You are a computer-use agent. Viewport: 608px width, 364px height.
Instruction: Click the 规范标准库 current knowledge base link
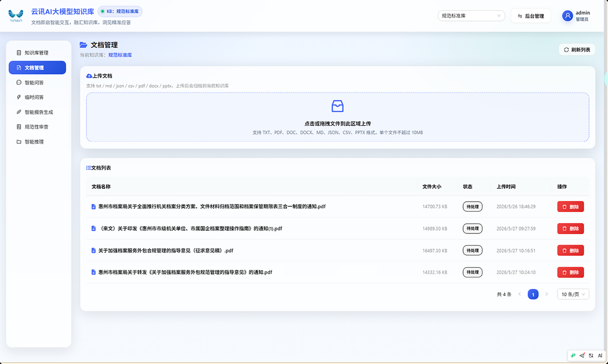tap(120, 55)
